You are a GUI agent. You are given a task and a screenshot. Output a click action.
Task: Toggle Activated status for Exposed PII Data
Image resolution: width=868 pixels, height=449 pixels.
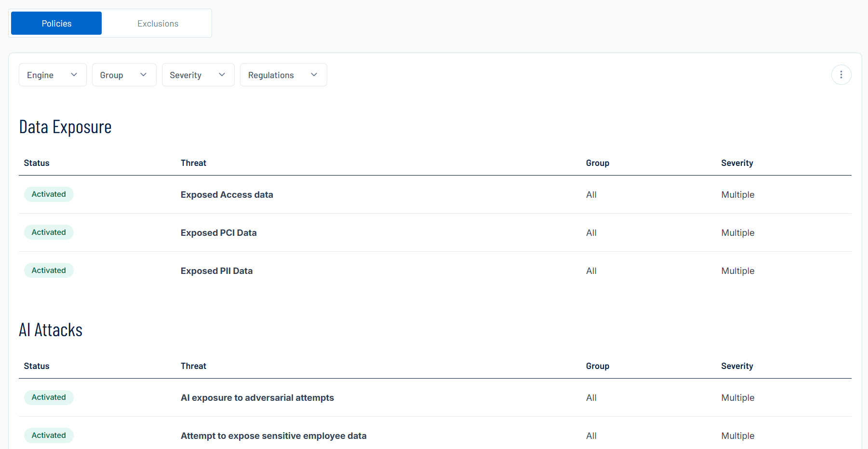(49, 271)
